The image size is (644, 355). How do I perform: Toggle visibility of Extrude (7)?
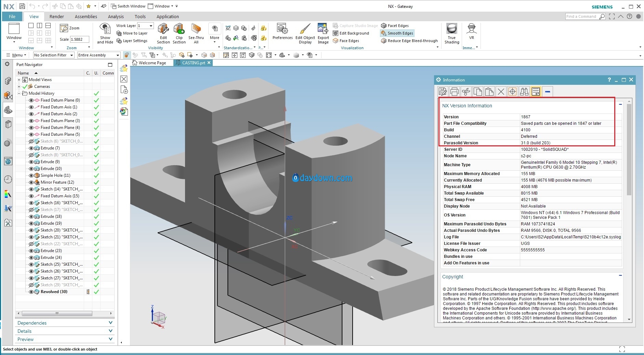(x=31, y=148)
